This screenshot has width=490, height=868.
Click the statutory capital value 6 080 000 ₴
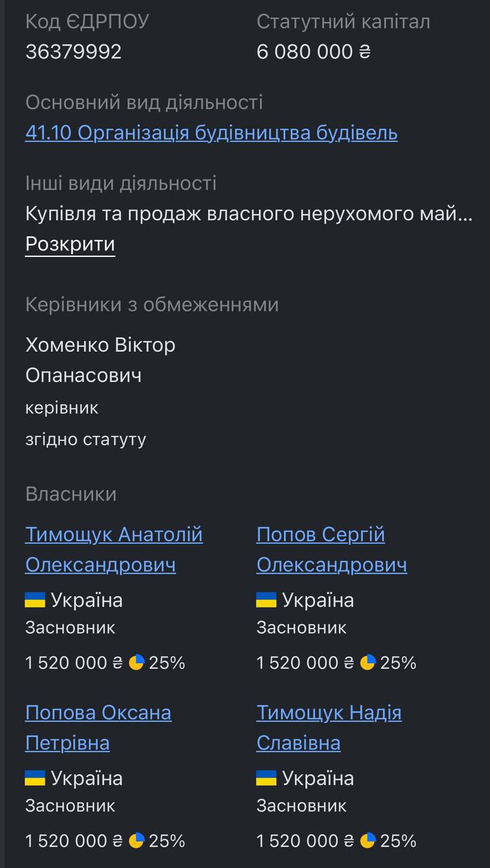314,52
